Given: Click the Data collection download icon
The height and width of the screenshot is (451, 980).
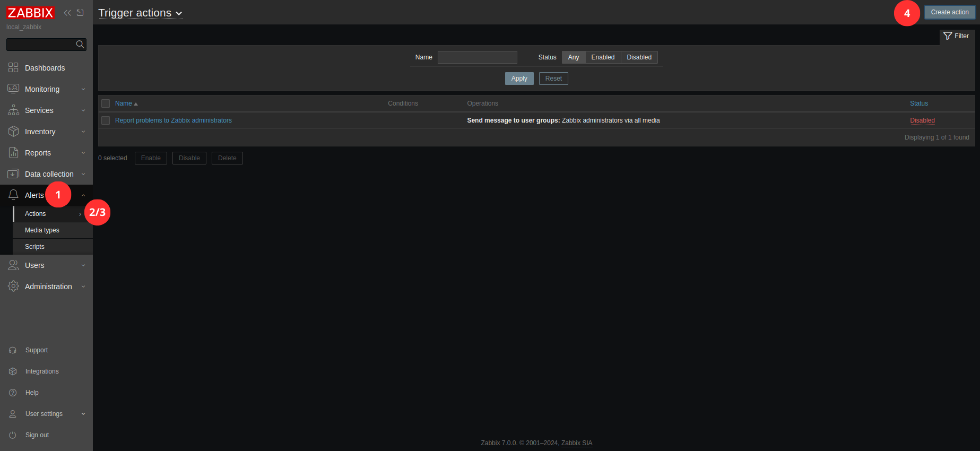Looking at the screenshot, I should (13, 174).
